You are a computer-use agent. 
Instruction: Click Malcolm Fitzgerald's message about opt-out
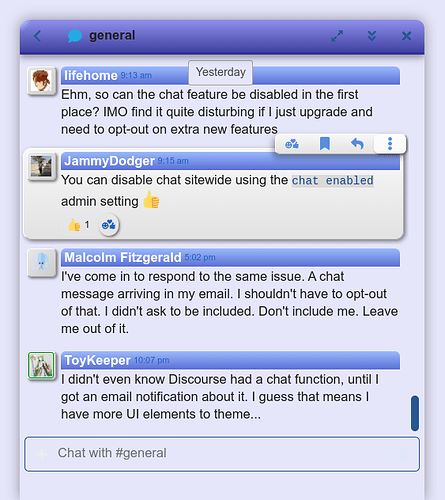tap(229, 303)
